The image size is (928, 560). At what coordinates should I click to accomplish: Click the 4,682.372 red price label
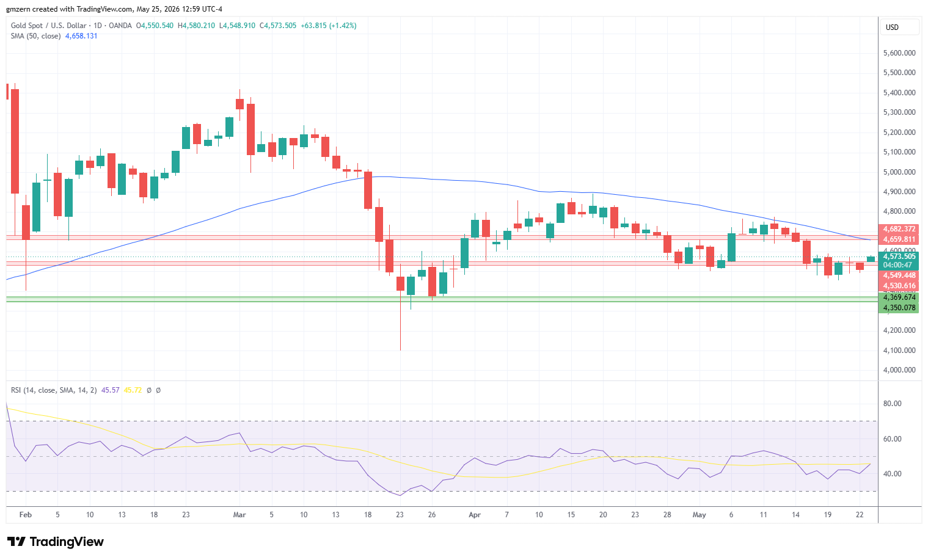pyautogui.click(x=899, y=229)
